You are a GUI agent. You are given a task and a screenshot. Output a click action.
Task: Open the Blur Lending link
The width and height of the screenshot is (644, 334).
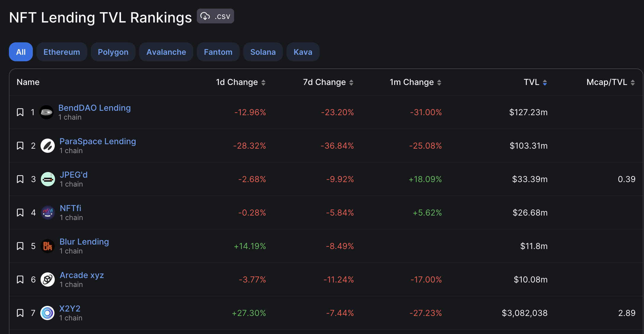pos(84,242)
